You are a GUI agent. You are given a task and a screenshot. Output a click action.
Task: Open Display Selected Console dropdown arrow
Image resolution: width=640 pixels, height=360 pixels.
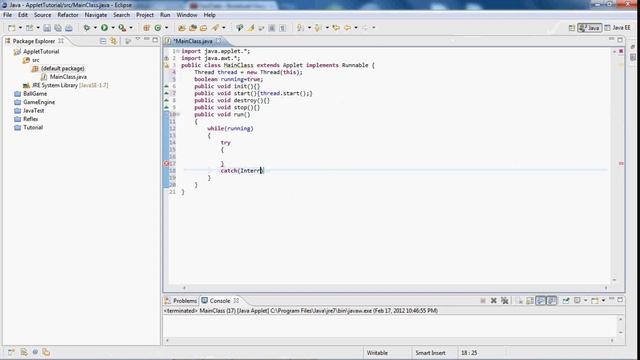pyautogui.click(x=585, y=300)
